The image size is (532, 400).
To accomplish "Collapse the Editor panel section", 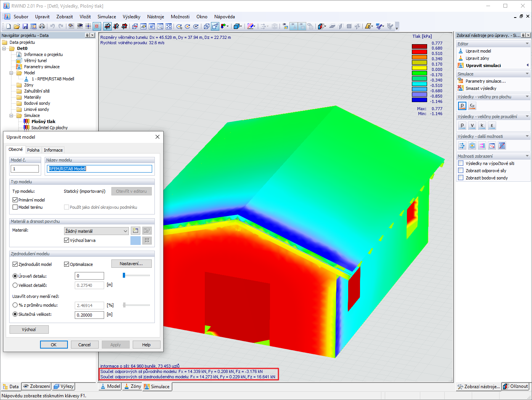I will (x=527, y=44).
